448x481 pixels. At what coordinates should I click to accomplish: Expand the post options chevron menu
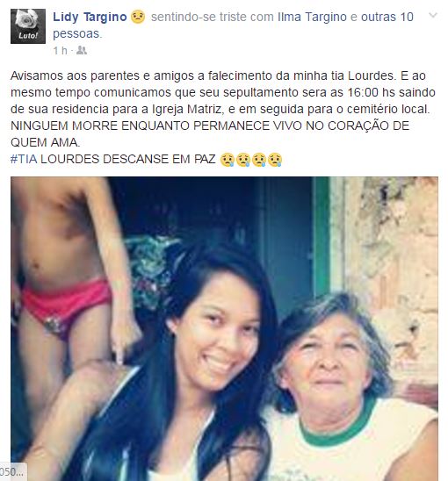(433, 15)
